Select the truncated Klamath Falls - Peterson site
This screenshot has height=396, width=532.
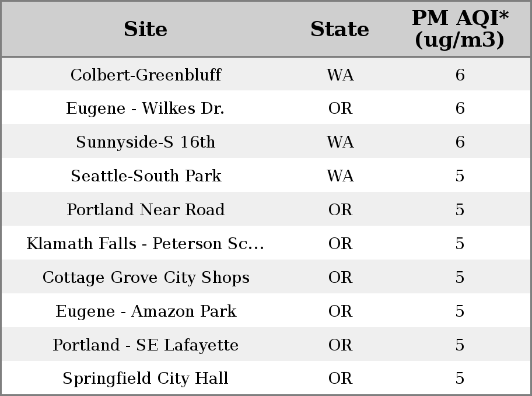pyautogui.click(x=145, y=243)
